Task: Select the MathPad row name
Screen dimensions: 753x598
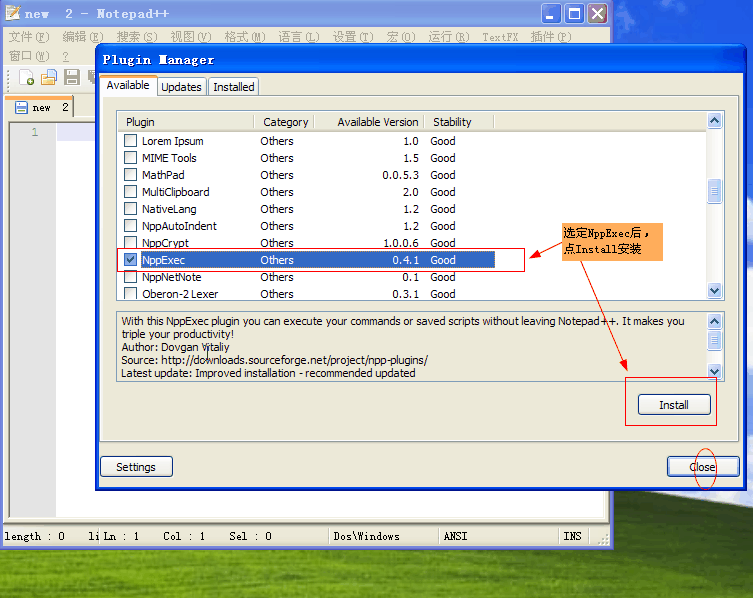Action: coord(163,175)
